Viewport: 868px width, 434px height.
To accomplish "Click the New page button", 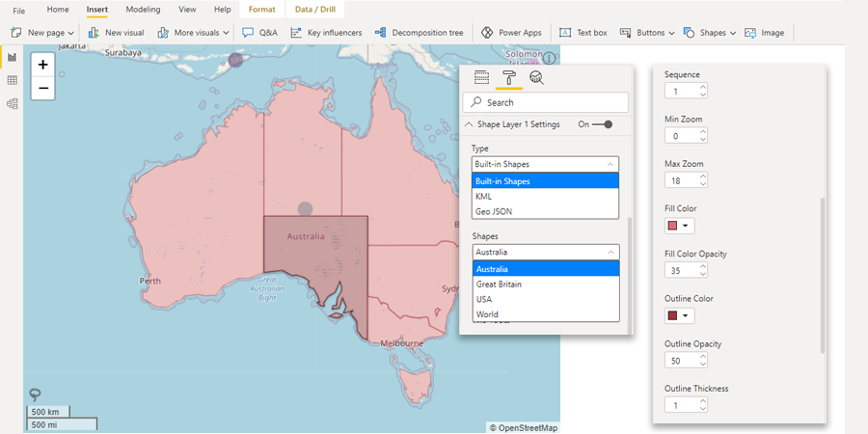I will click(42, 33).
